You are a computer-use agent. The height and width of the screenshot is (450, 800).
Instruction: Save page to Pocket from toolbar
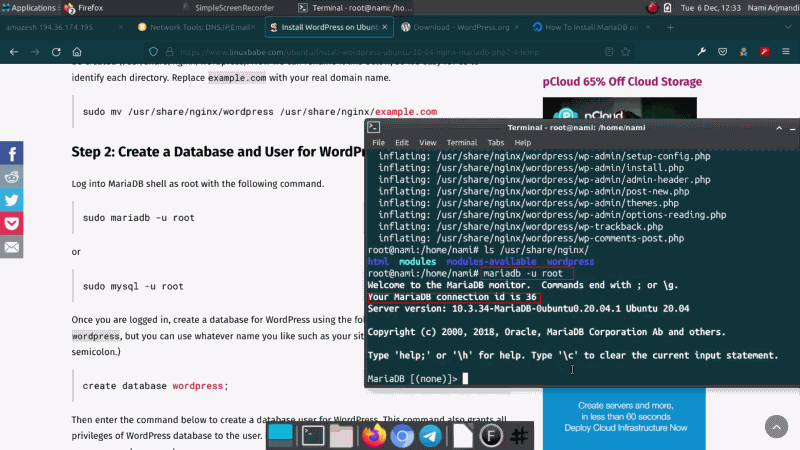click(x=722, y=52)
